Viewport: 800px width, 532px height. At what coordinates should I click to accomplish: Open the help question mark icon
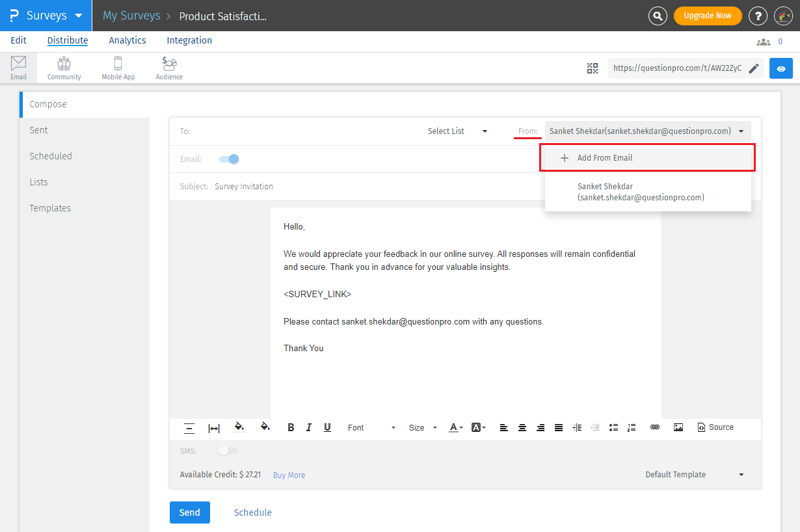pos(758,16)
